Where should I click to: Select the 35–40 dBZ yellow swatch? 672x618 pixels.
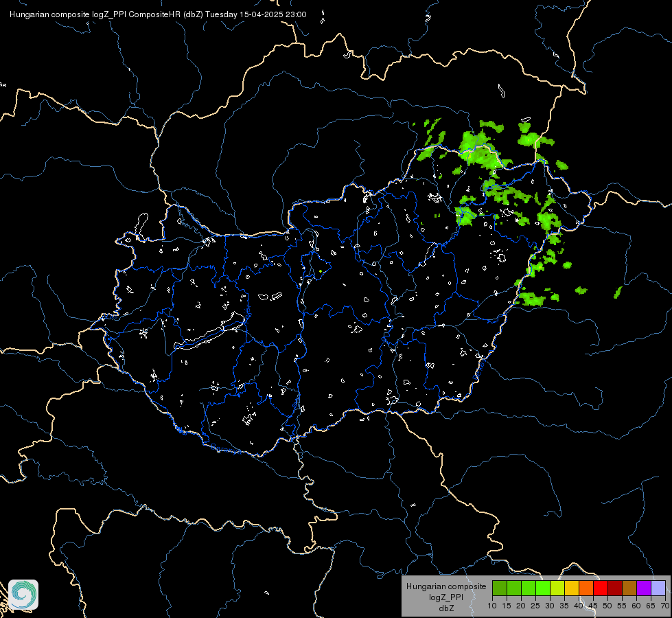572,588
